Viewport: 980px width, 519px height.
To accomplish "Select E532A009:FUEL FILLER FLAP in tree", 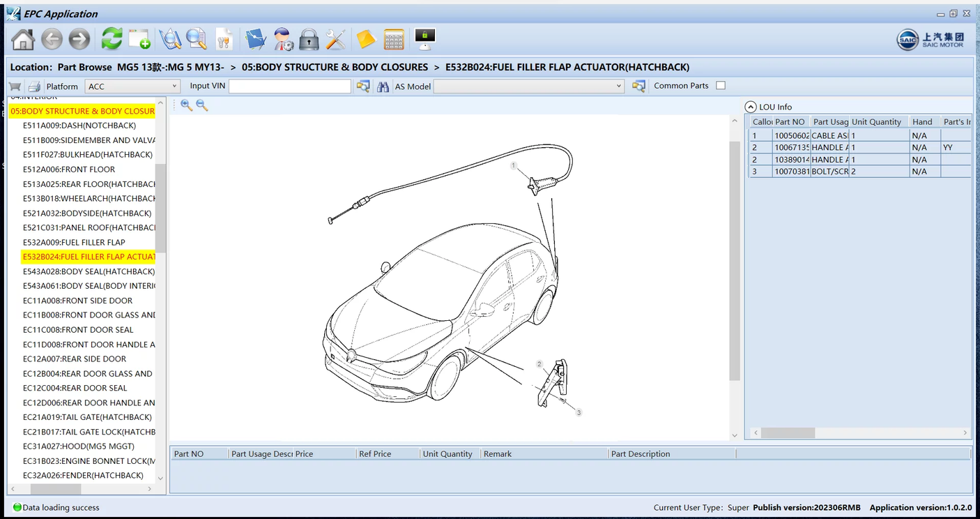I will click(x=74, y=242).
